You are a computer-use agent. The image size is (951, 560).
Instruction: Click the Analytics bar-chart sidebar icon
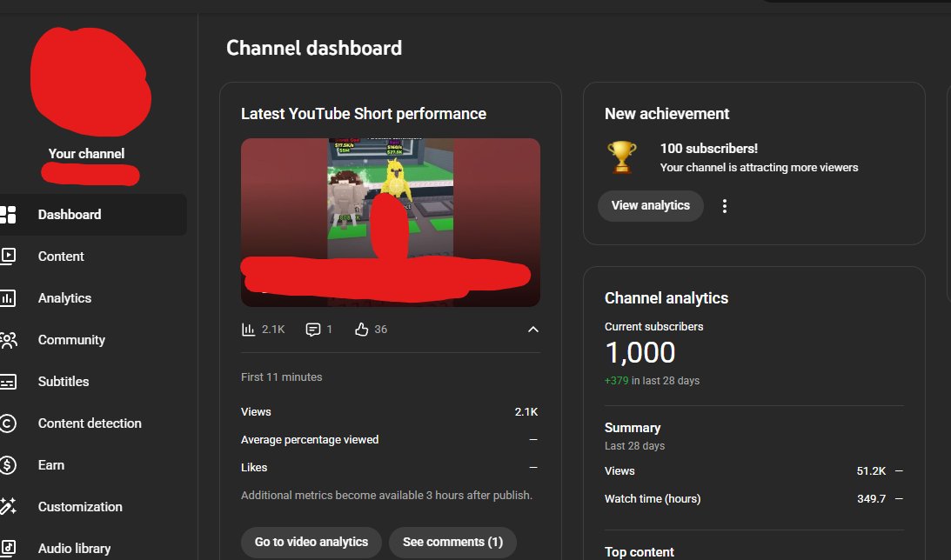[x=8, y=298]
